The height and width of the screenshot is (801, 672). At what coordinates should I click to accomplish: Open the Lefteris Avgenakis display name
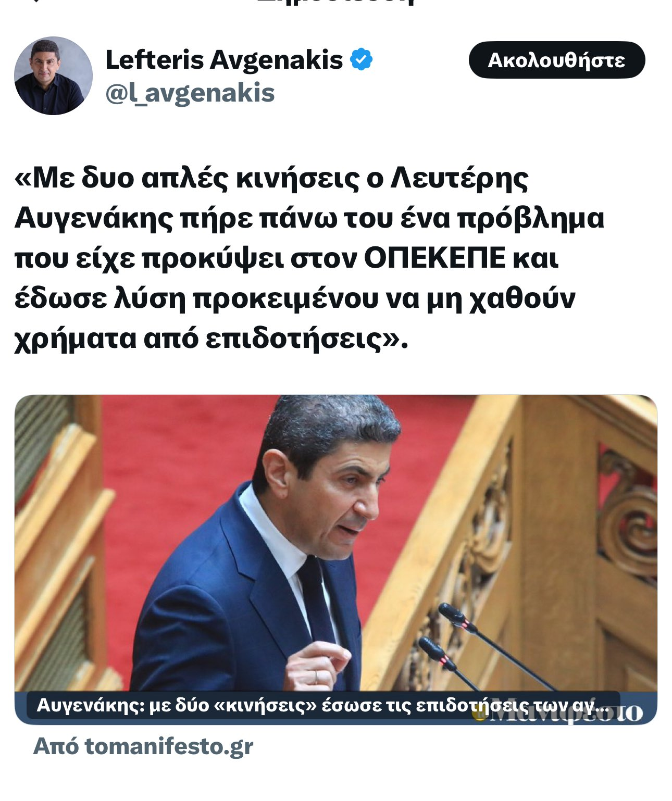pos(224,59)
